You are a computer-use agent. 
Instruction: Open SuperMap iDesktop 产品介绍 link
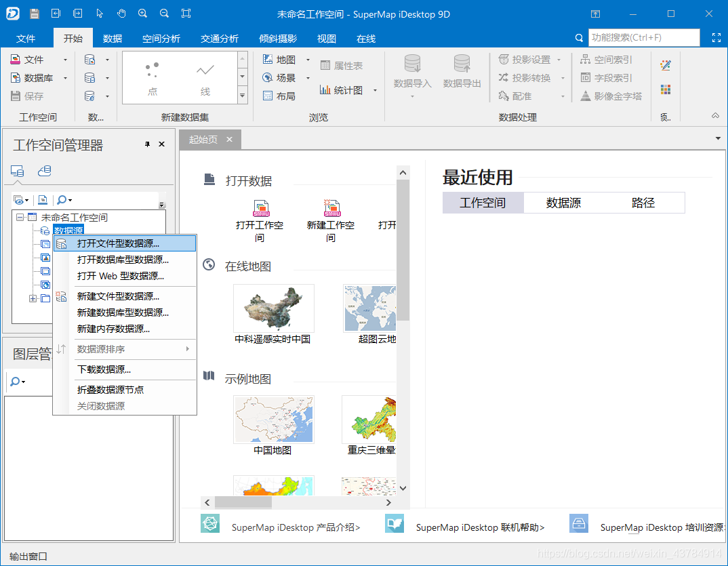pos(296,527)
